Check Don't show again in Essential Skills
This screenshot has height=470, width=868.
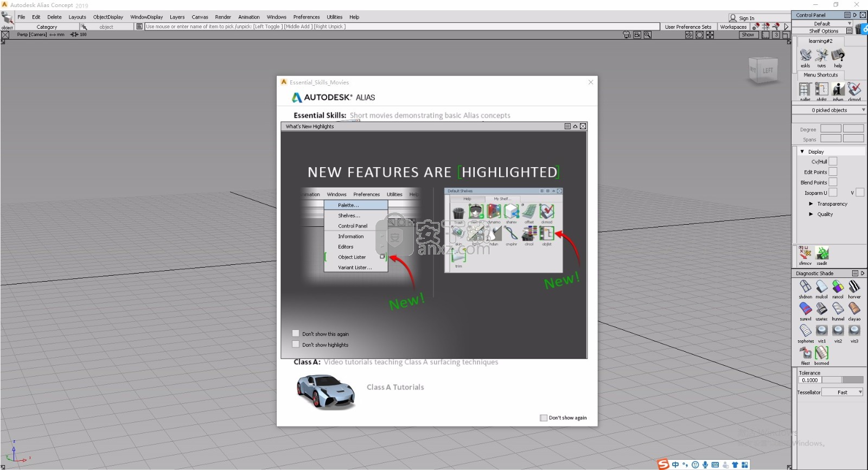(x=544, y=418)
